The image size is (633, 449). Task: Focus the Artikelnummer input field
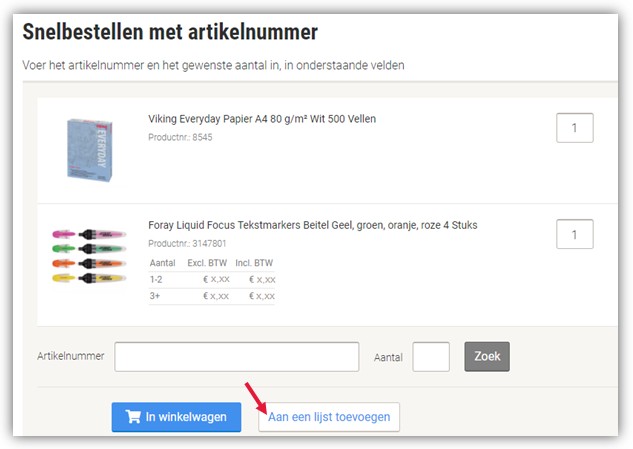click(236, 357)
